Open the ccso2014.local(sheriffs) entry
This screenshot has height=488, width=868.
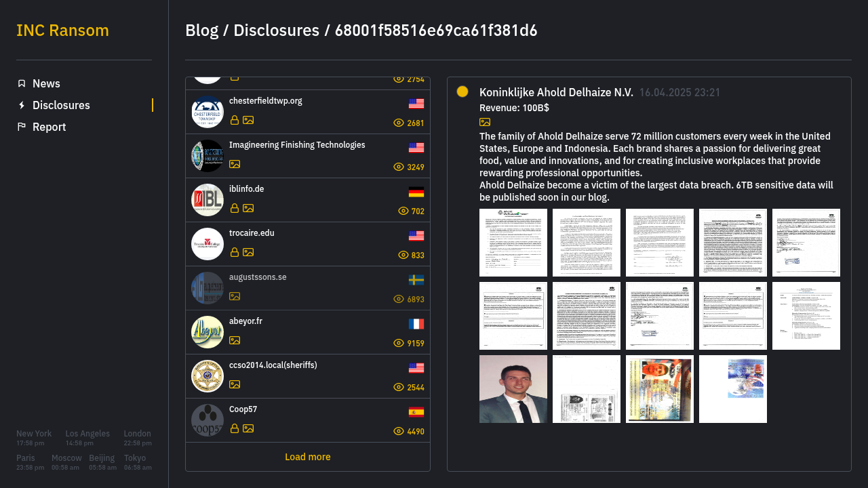pos(308,376)
